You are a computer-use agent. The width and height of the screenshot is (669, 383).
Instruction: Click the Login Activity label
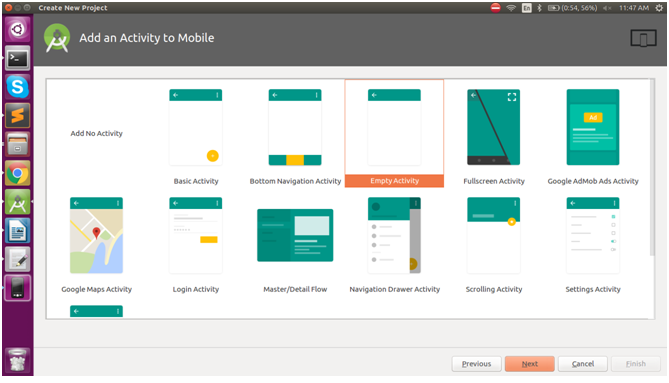195,289
